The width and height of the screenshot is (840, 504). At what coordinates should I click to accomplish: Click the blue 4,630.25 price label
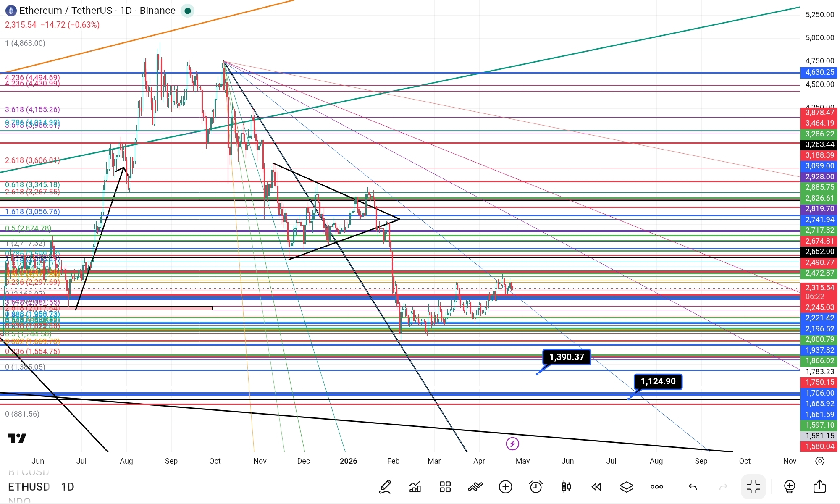(x=819, y=72)
